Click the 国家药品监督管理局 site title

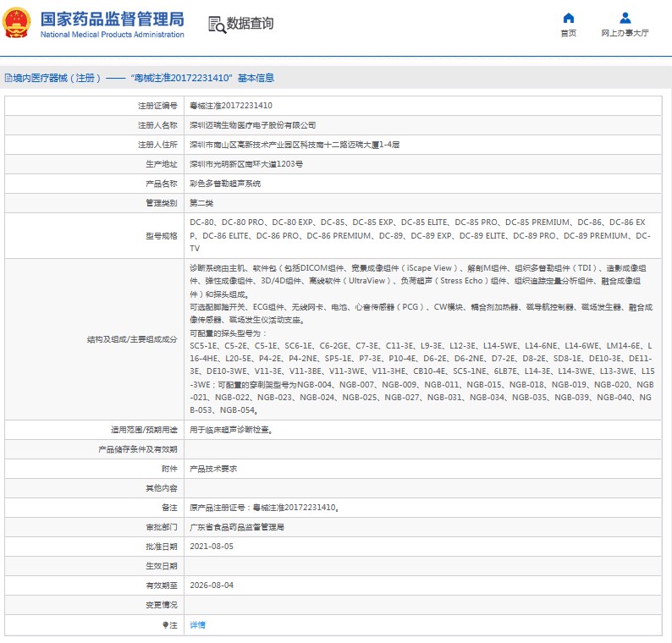coord(113,19)
